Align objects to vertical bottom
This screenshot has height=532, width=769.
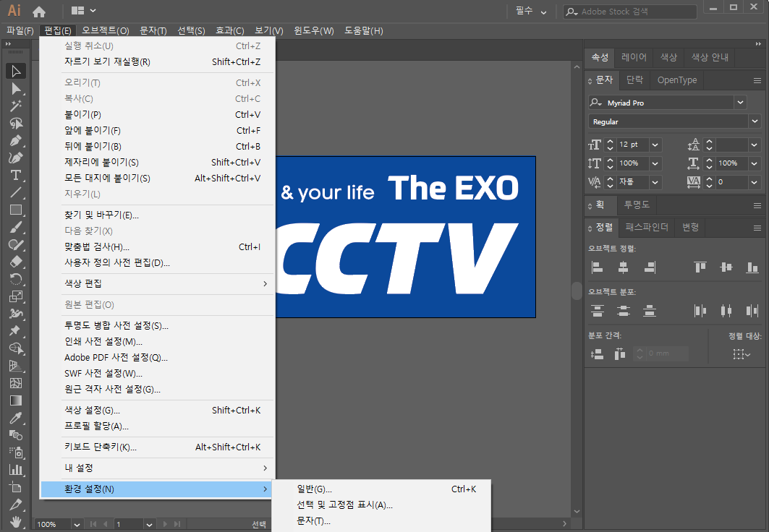752,267
